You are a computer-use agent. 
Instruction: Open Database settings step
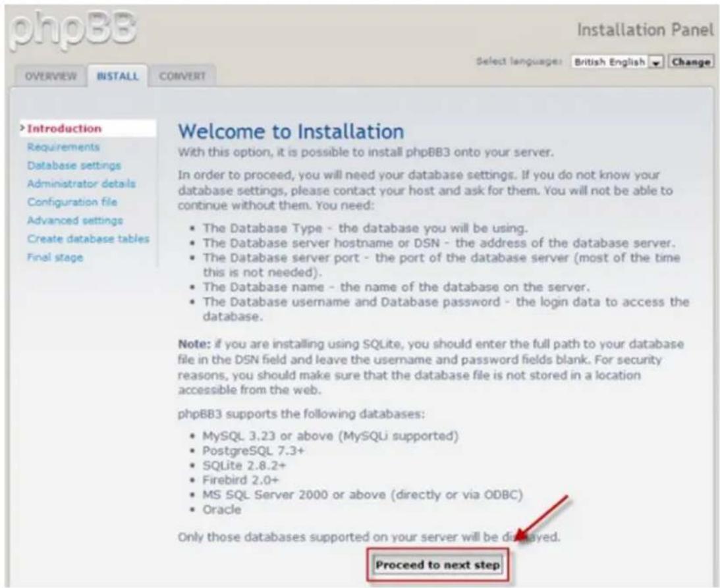pos(74,165)
